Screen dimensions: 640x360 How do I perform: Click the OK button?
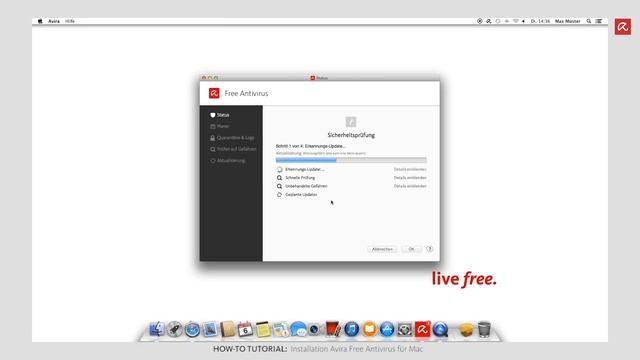(x=411, y=249)
